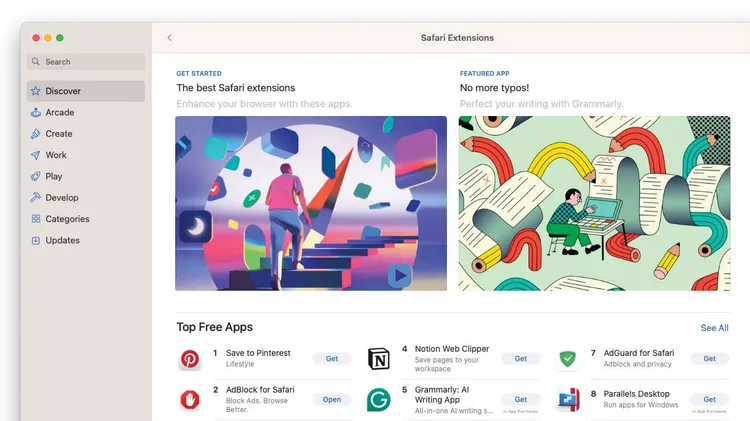The height and width of the screenshot is (421, 750).
Task: Get Grammarly: AI Writing App
Action: (521, 399)
